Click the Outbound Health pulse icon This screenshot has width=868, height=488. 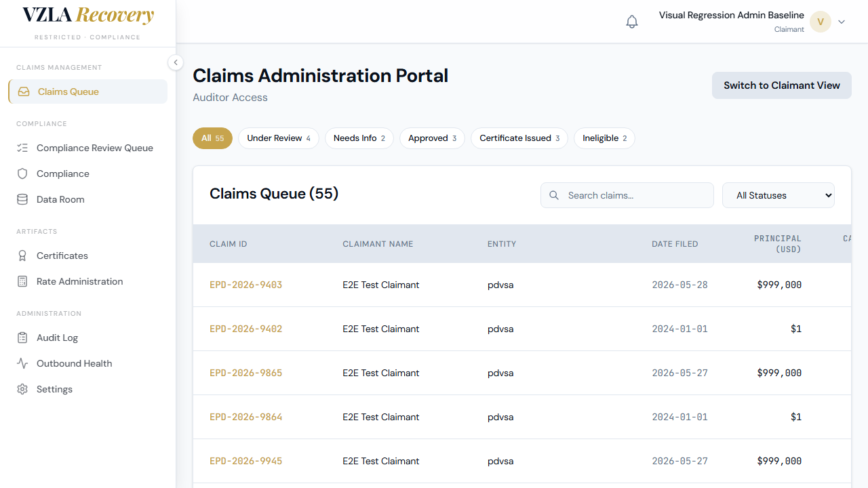[x=22, y=363]
